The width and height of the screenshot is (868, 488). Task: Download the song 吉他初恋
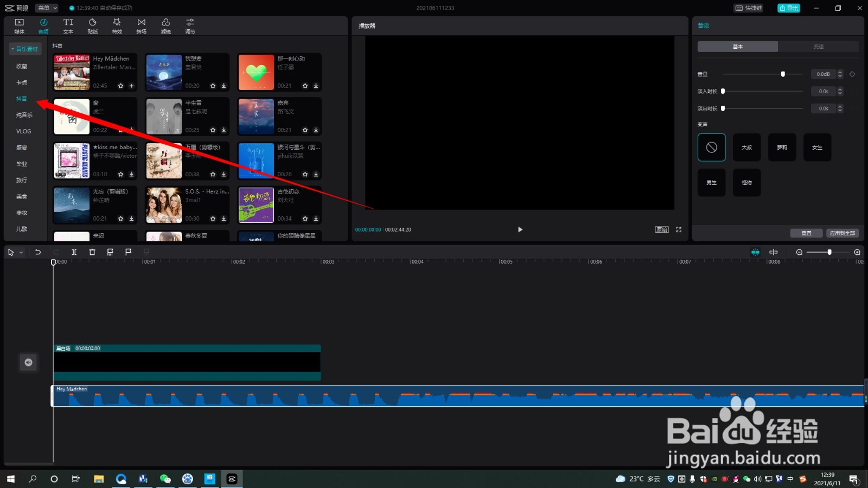(x=316, y=219)
